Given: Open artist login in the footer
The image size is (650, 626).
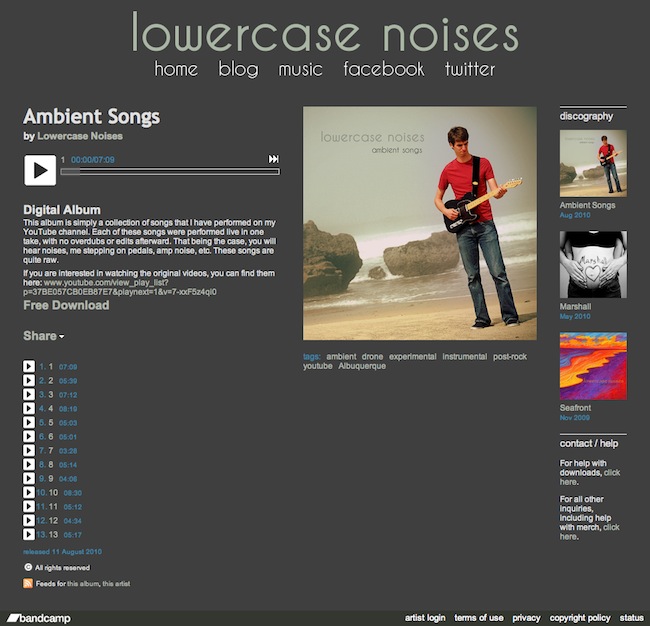Looking at the screenshot, I should 425,618.
